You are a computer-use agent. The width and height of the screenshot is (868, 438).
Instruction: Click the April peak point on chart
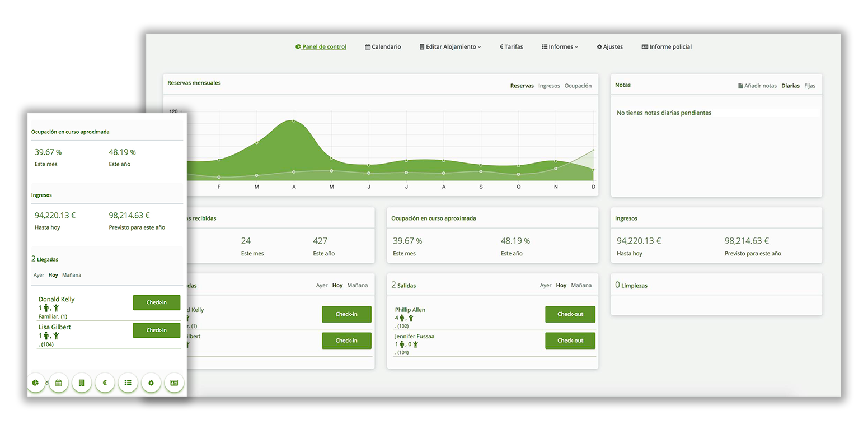[294, 120]
